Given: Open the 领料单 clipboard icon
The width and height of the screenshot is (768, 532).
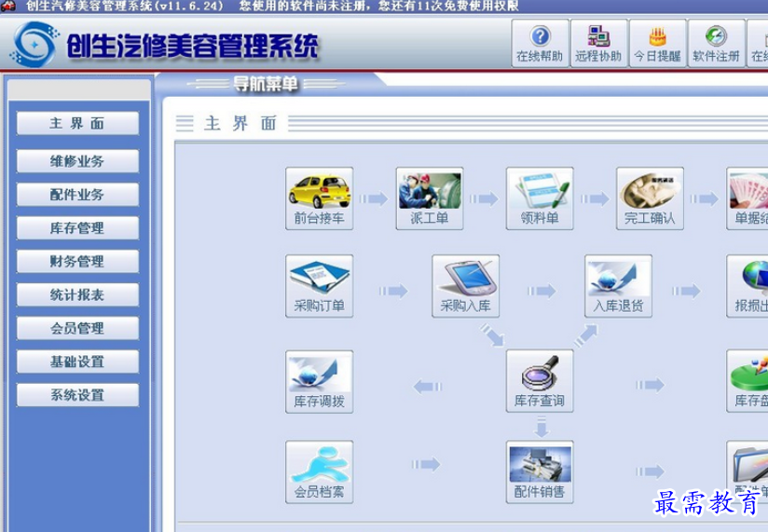Looking at the screenshot, I should 540,198.
